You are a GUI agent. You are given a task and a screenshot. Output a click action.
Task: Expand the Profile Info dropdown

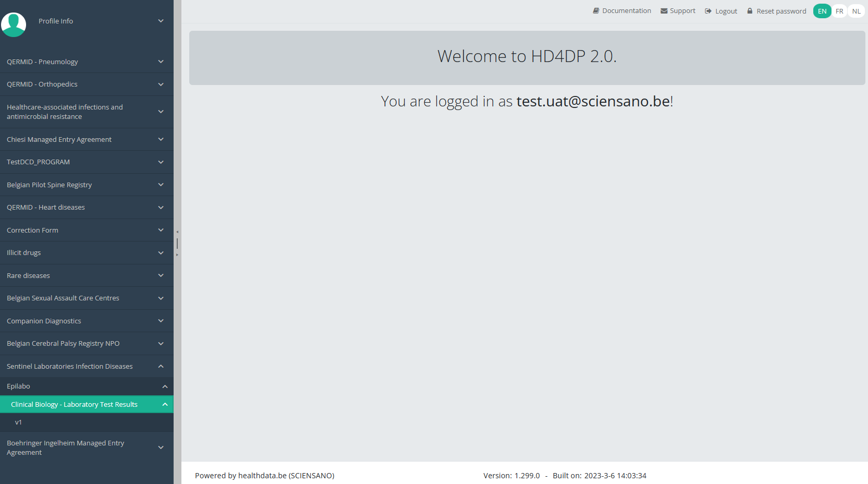161,21
